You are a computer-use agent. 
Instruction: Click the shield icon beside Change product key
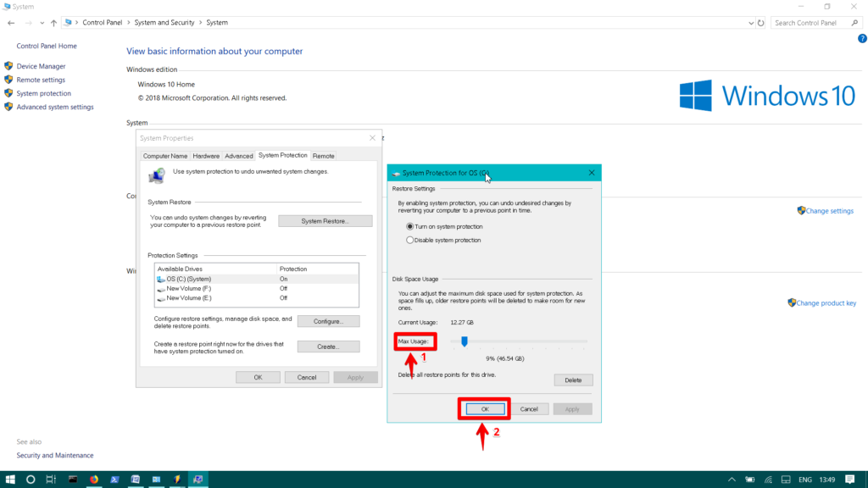792,302
